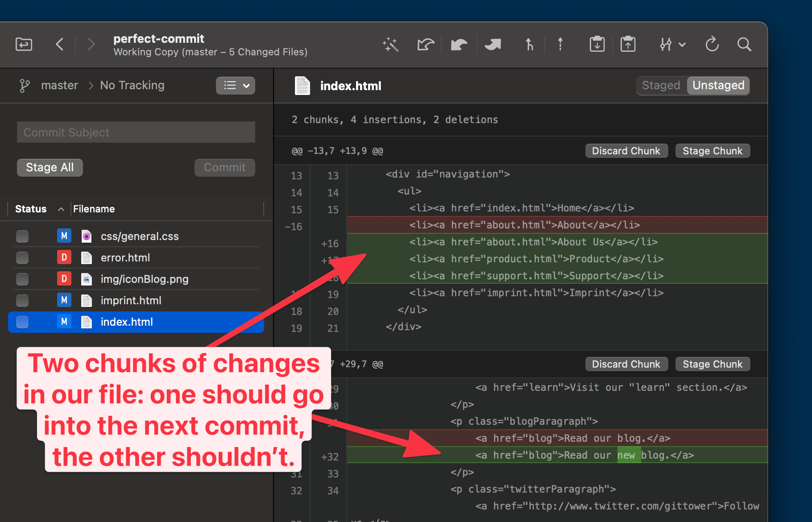Select the css/general.css file row

click(136, 236)
